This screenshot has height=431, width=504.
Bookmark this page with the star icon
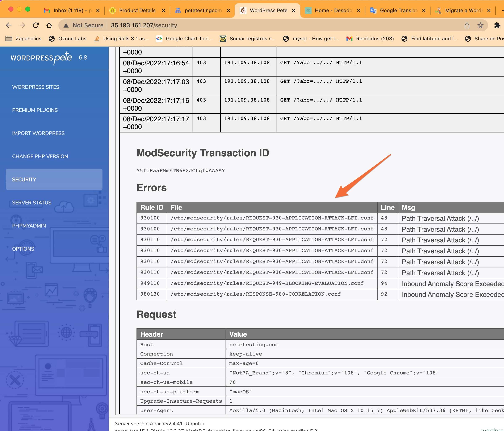coord(480,25)
